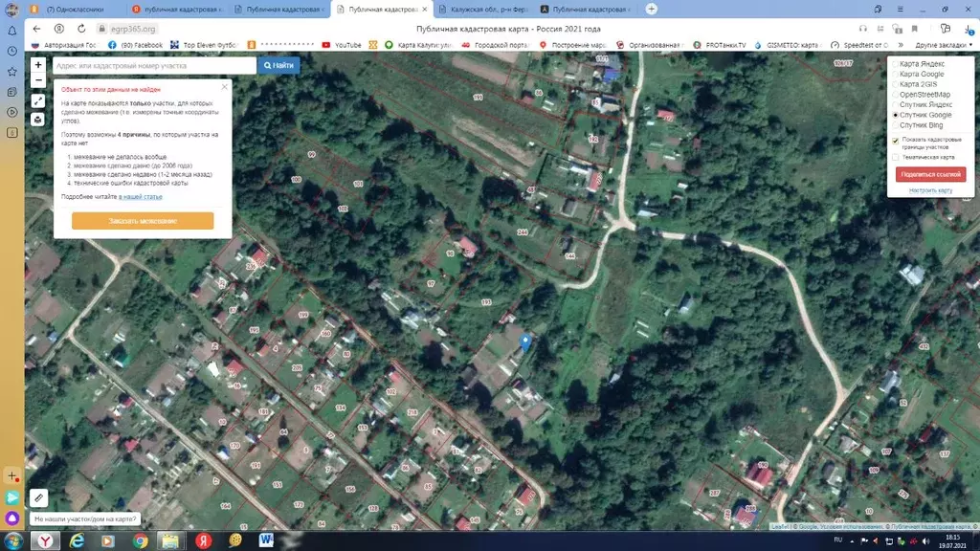Viewport: 980px width, 551px height.
Task: Click the Найти search button
Action: click(278, 65)
